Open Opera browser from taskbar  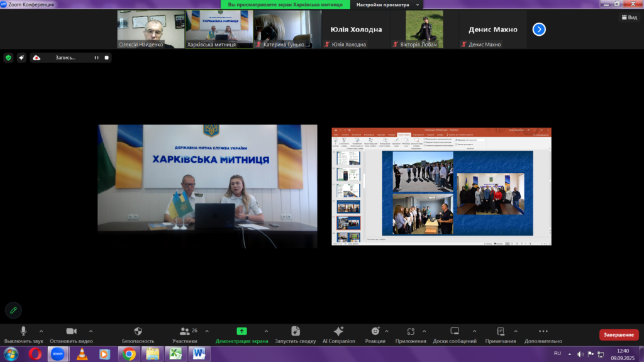pos(35,354)
